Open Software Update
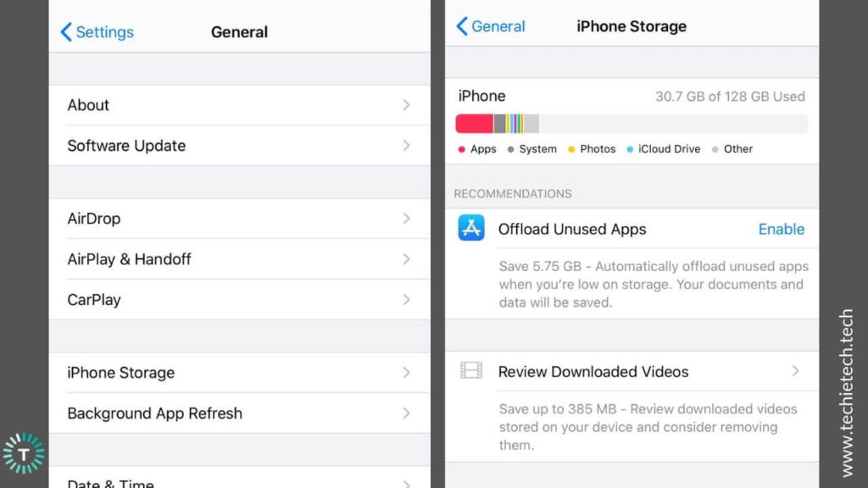The image size is (868, 488). coord(126,146)
